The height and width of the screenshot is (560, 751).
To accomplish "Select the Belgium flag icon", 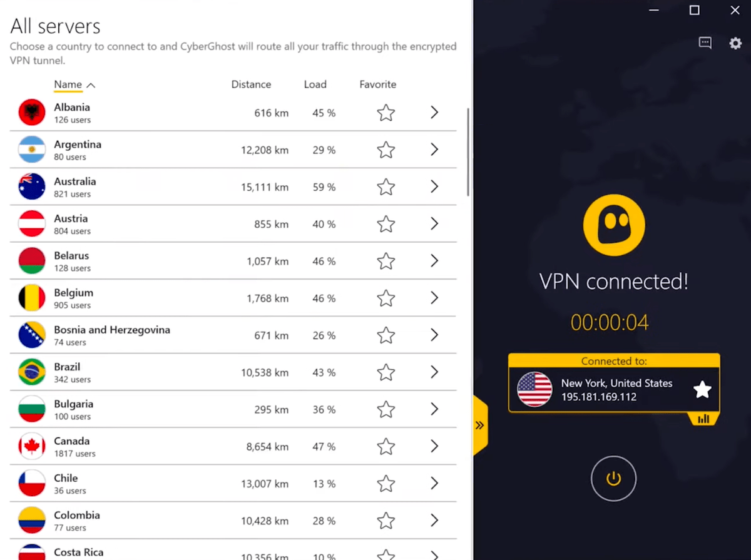I will pyautogui.click(x=31, y=298).
